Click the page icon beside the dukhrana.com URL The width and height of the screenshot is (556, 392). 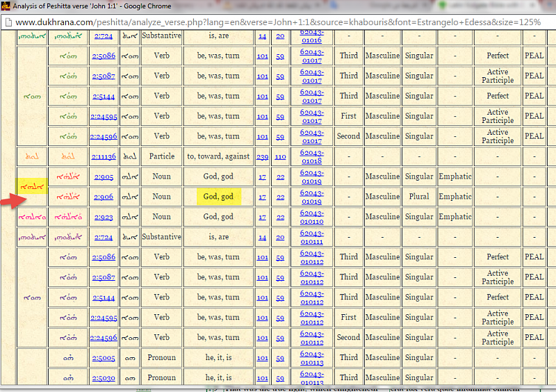click(8, 22)
